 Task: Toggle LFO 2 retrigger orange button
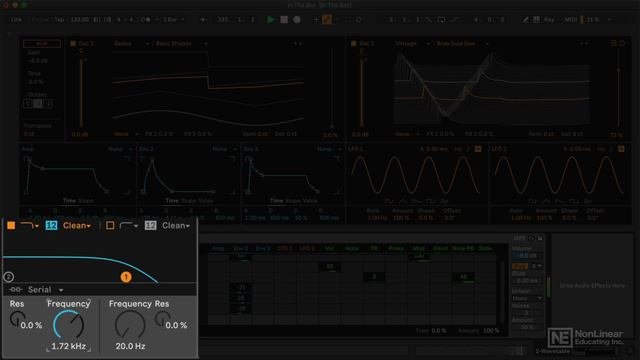click(621, 149)
